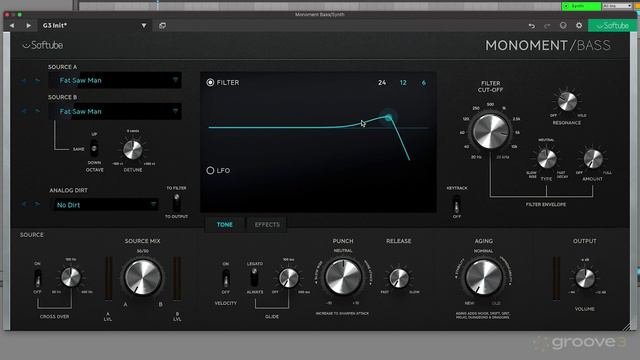Click Source A dropdown triangle

coord(175,80)
